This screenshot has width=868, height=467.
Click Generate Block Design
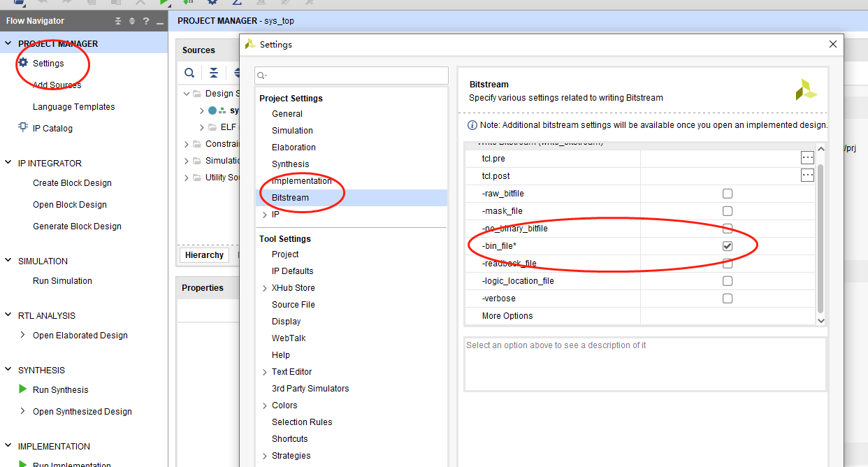(x=77, y=227)
